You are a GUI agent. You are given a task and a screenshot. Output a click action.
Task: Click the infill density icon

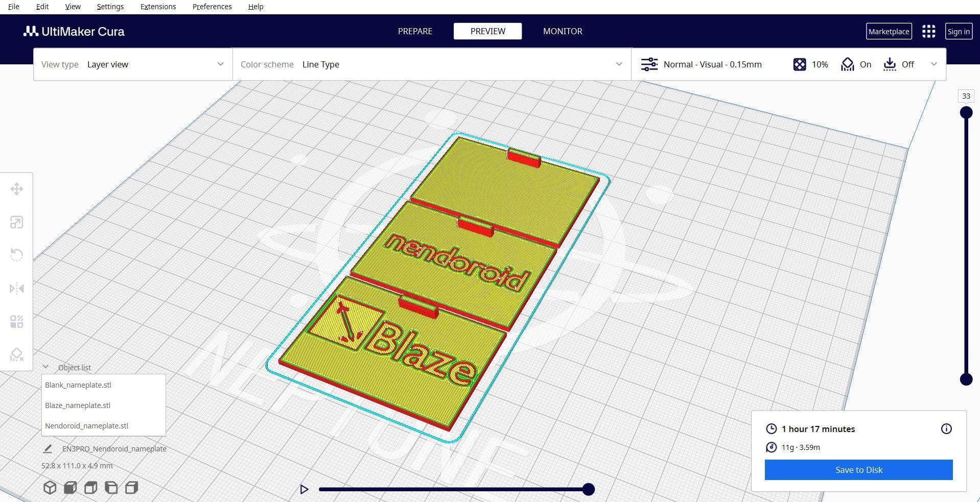tap(800, 64)
